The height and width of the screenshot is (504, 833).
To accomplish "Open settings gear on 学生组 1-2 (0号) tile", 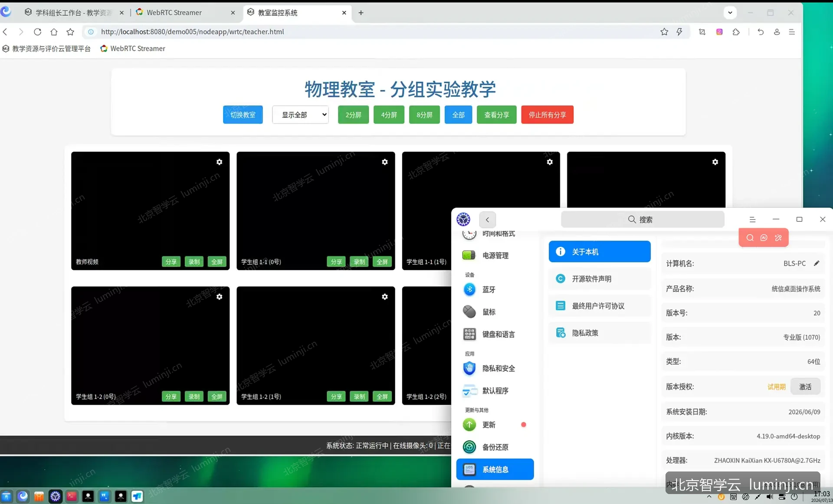I will [220, 297].
